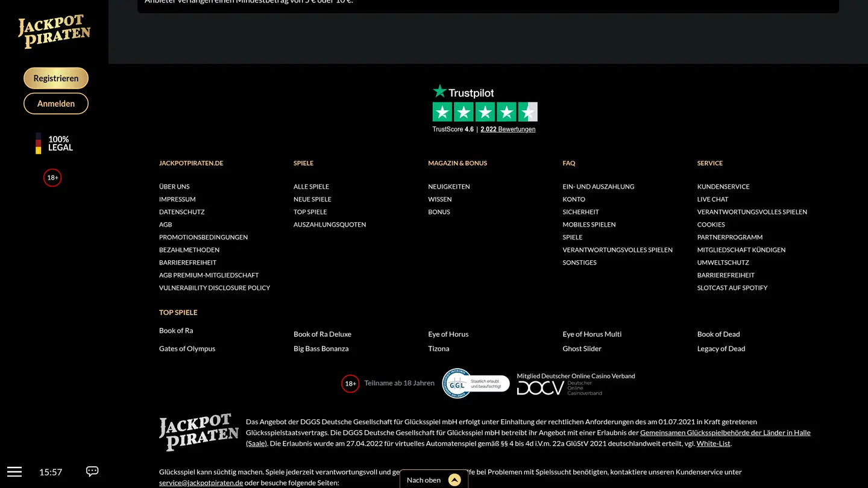The width and height of the screenshot is (868, 488).
Task: Click the GGL state license seal
Action: tap(476, 383)
